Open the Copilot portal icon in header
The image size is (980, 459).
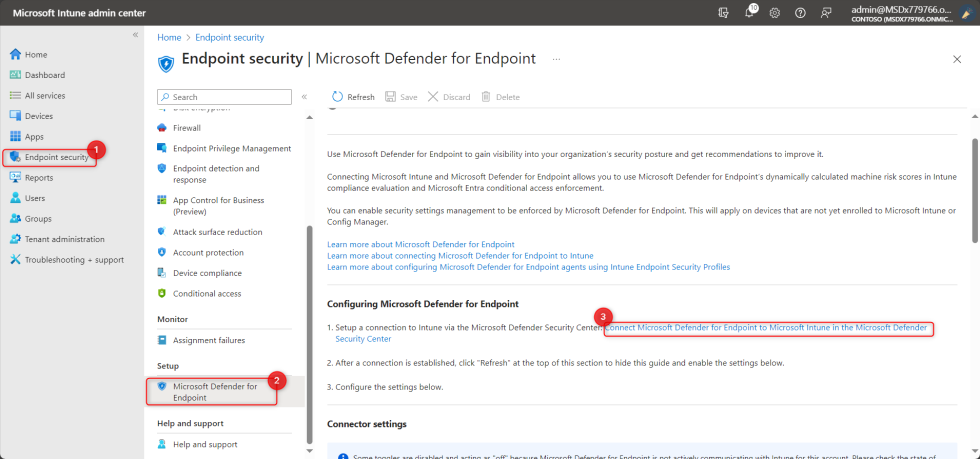point(724,13)
